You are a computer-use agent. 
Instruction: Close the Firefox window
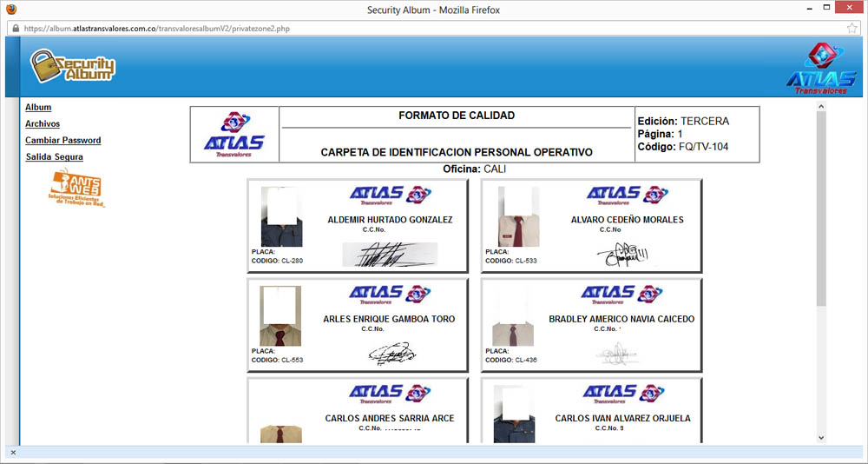[x=851, y=7]
